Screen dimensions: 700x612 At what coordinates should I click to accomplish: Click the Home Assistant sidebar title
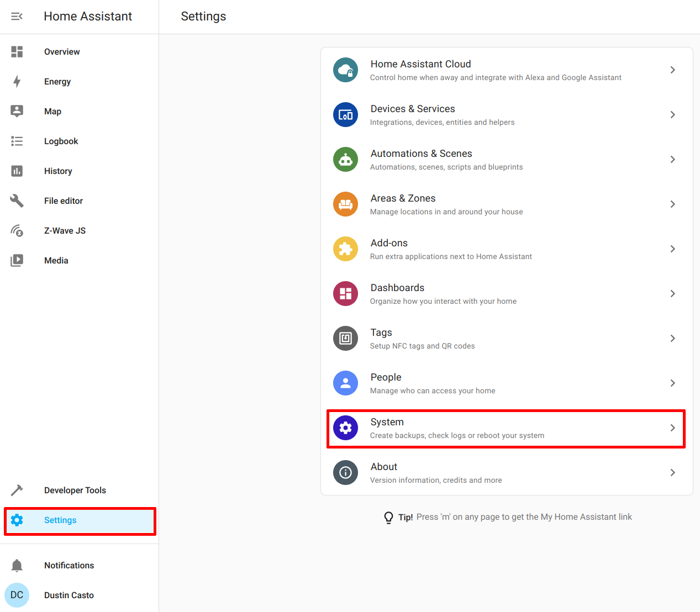point(88,17)
